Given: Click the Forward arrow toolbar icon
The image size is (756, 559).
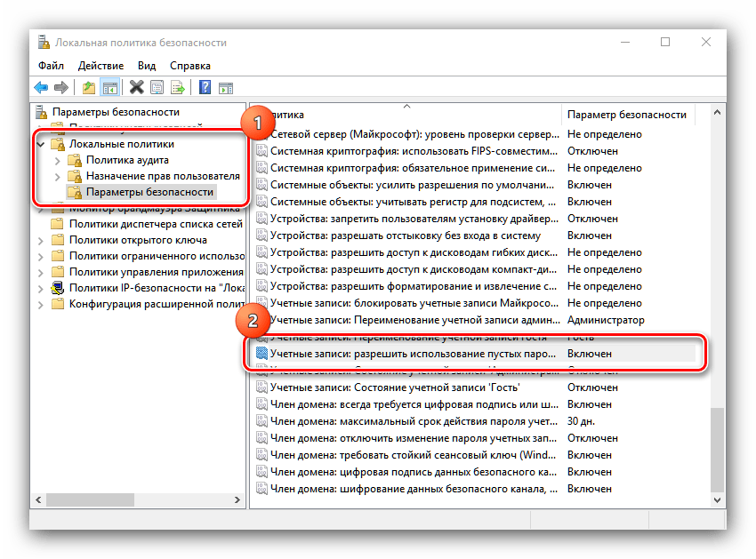Looking at the screenshot, I should tap(61, 87).
